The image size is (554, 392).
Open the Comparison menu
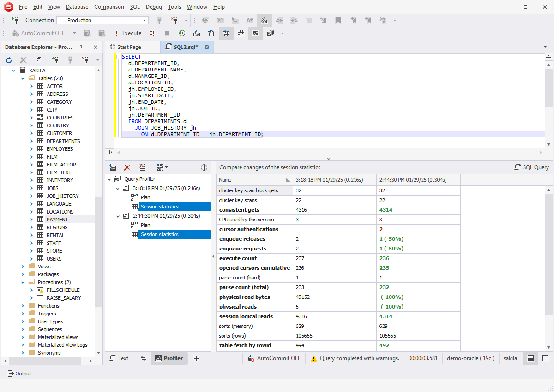pyautogui.click(x=109, y=7)
